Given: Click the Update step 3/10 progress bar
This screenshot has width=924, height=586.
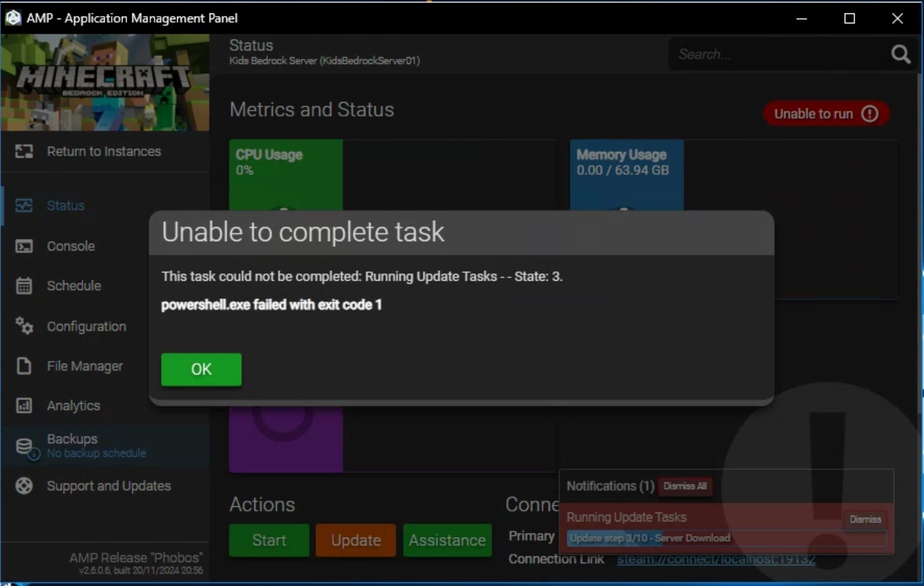Looking at the screenshot, I should tap(726, 538).
